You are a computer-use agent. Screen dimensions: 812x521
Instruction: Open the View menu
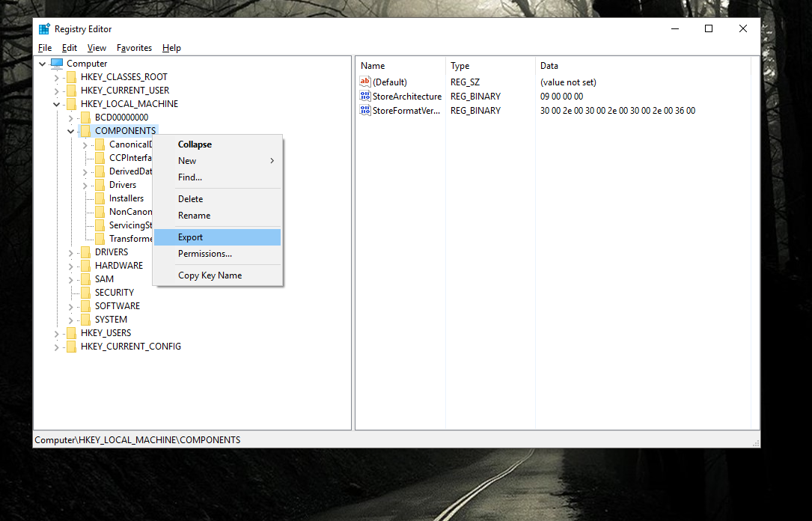97,48
